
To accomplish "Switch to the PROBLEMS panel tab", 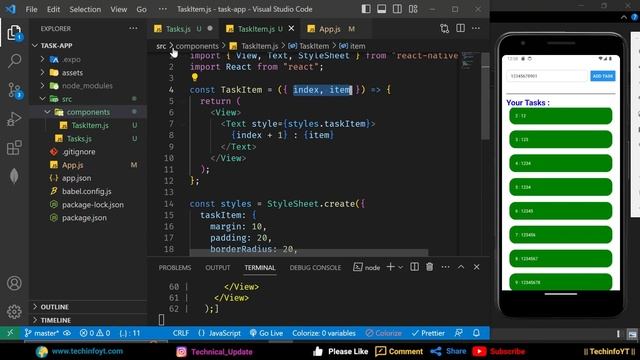I will [x=175, y=268].
